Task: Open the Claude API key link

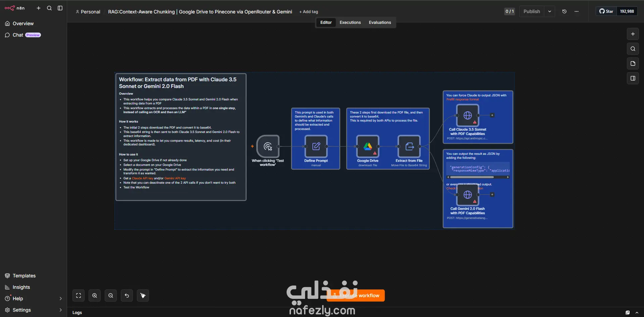Action: pos(143,178)
